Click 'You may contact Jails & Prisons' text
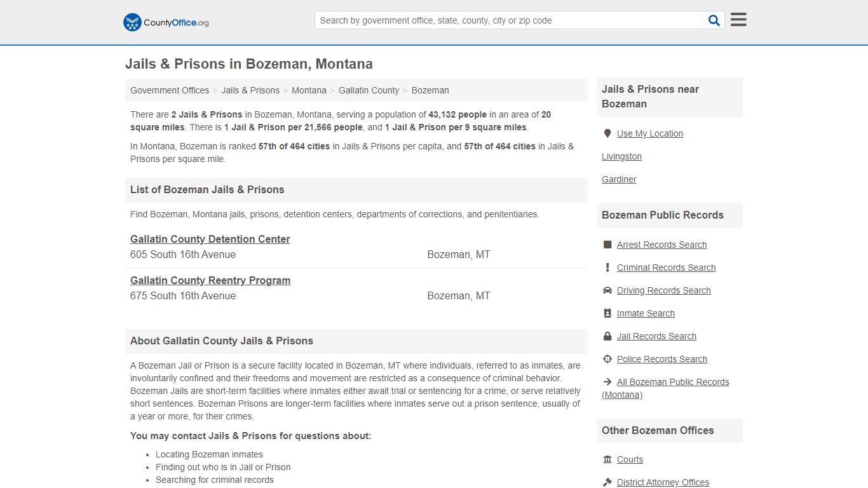 pyautogui.click(x=250, y=436)
